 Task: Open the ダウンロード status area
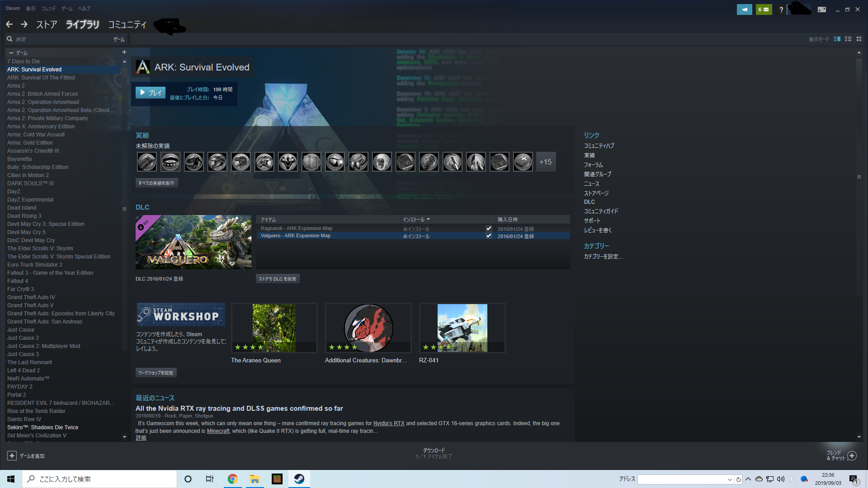coord(434,453)
